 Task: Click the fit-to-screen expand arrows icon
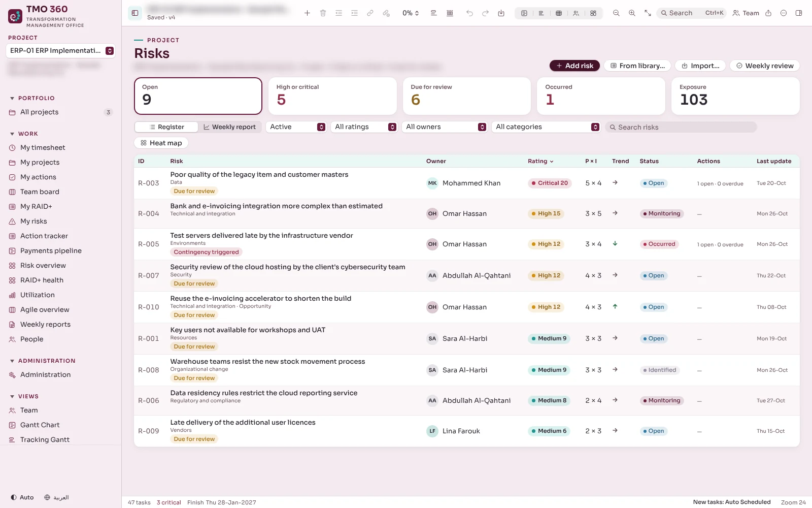648,13
